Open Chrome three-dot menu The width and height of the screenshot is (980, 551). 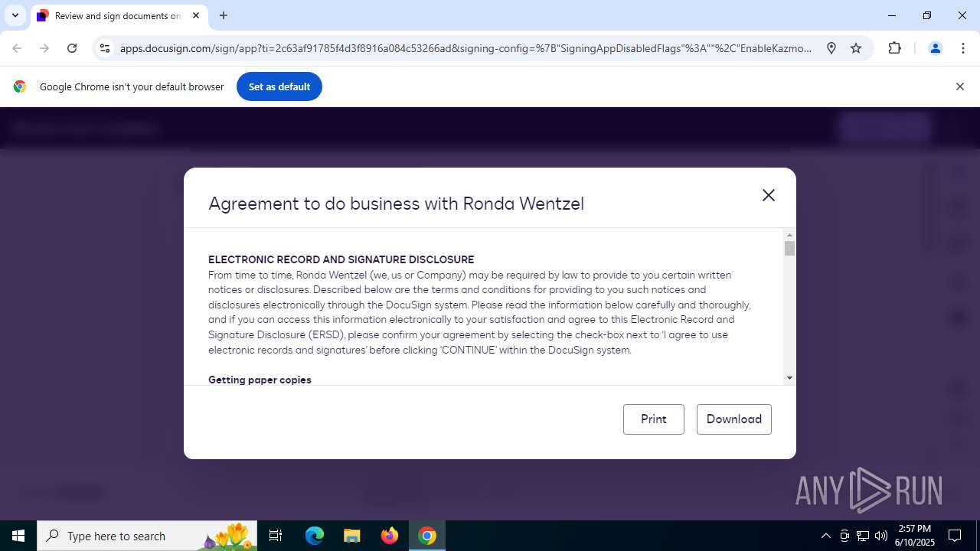click(963, 48)
